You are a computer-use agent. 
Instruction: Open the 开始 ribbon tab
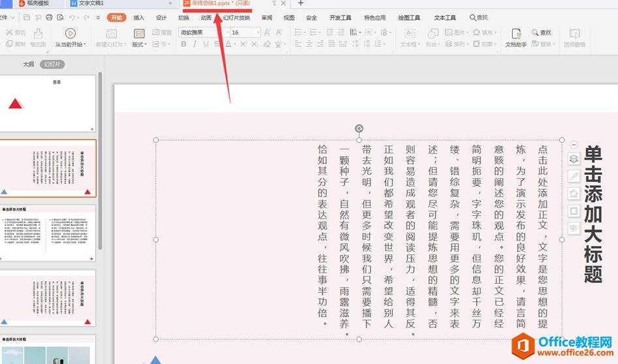point(117,18)
